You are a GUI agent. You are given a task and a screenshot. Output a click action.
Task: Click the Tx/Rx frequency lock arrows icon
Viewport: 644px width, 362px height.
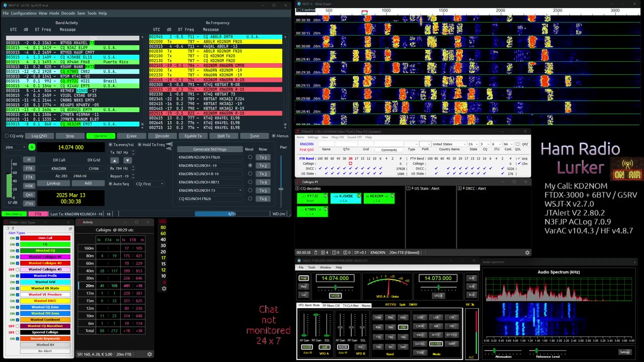[x=169, y=146]
